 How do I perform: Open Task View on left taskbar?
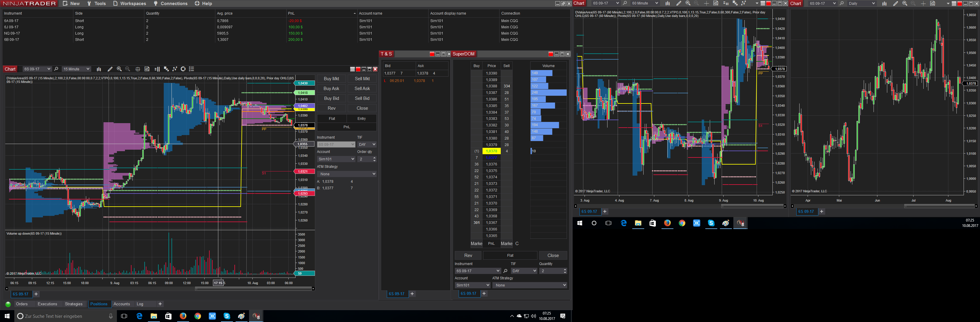click(x=124, y=316)
